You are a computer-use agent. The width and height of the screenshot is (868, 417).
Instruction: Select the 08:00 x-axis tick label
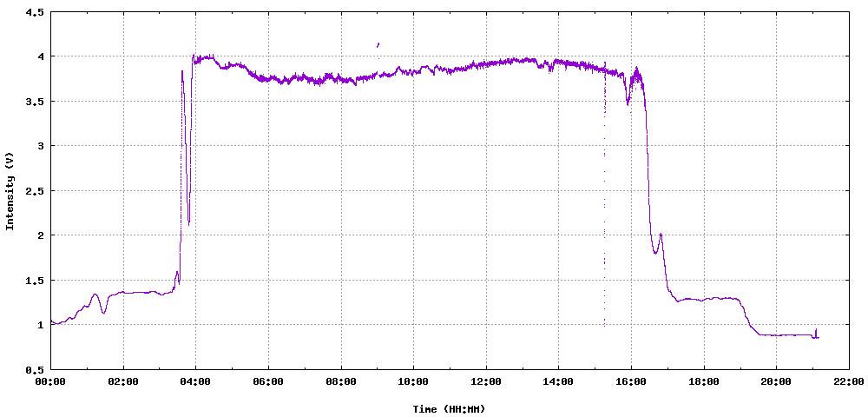point(341,381)
